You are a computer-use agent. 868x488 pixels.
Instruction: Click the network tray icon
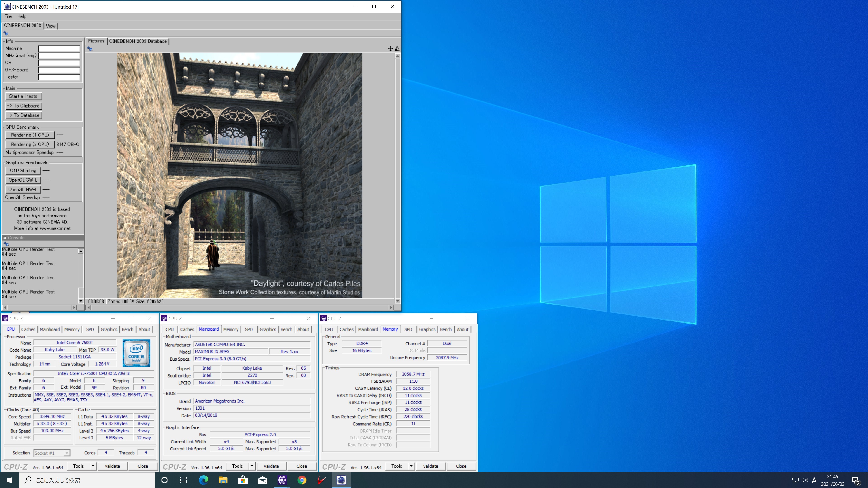coord(795,480)
